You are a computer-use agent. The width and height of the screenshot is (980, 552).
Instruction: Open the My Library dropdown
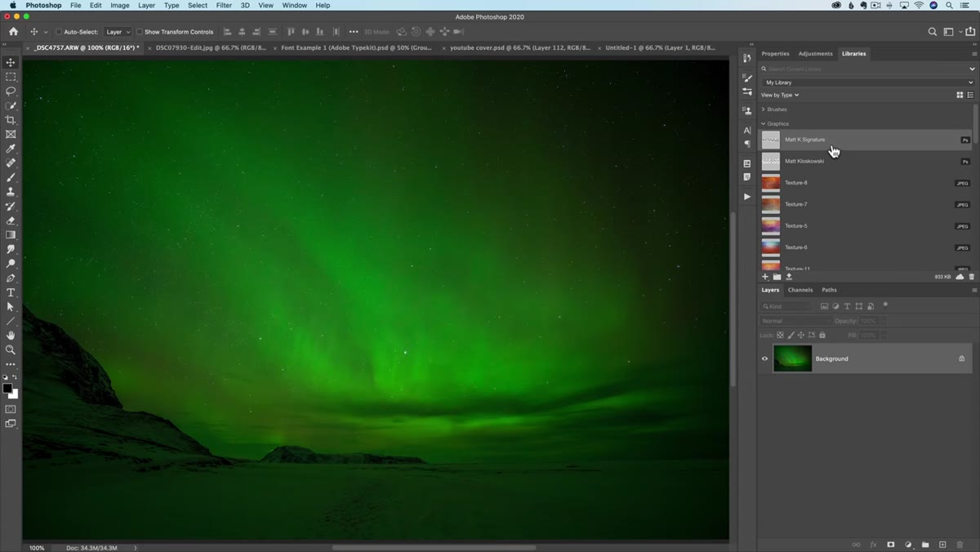coord(869,82)
